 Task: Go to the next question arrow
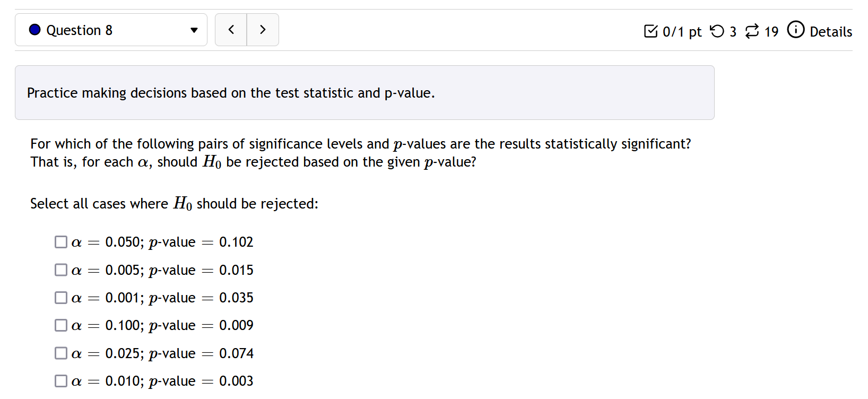coord(263,30)
